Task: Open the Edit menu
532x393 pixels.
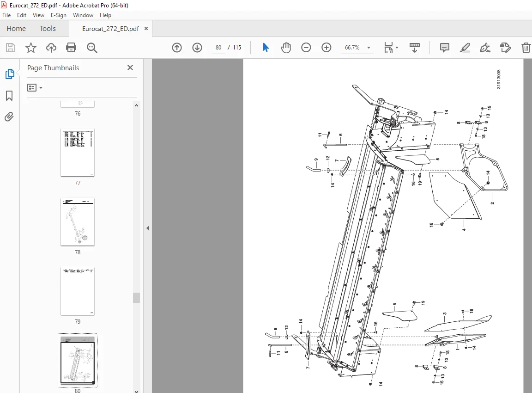Action: tap(22, 15)
